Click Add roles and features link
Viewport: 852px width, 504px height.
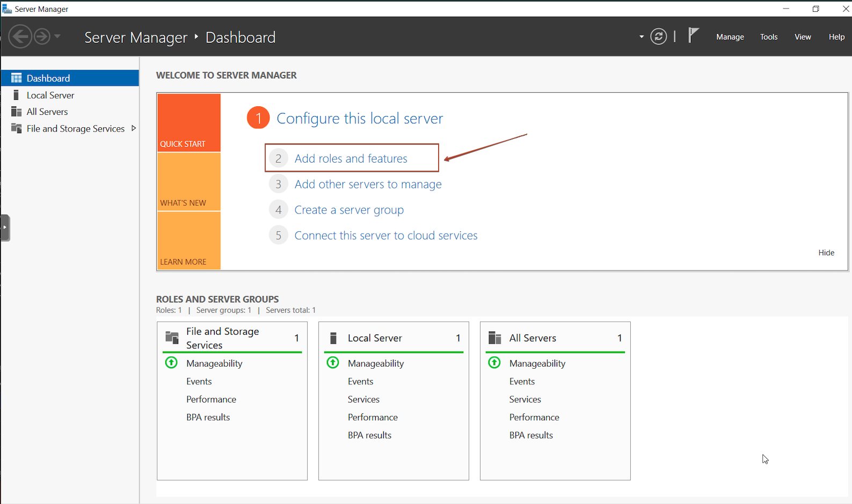(x=351, y=158)
